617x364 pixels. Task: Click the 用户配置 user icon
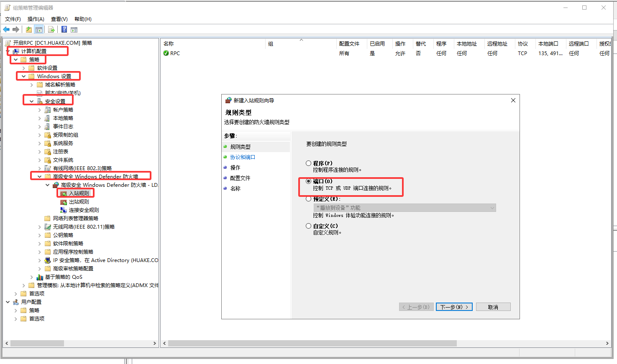(16, 302)
